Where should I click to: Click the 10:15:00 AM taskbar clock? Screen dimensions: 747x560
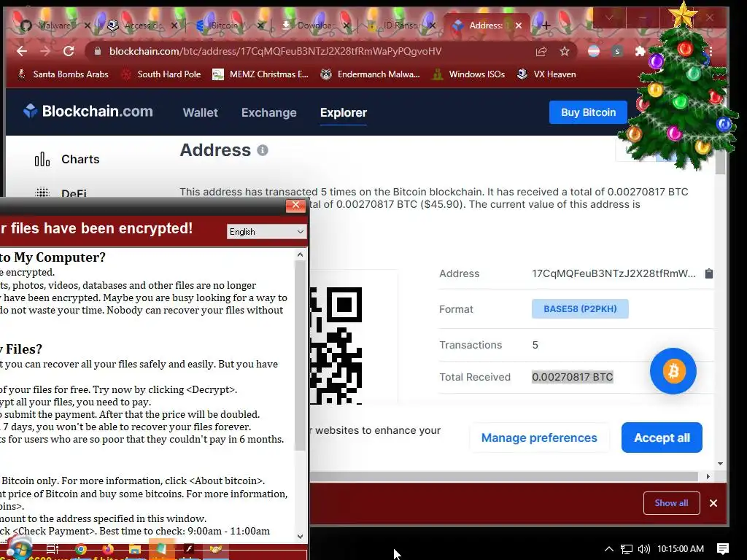pos(681,549)
